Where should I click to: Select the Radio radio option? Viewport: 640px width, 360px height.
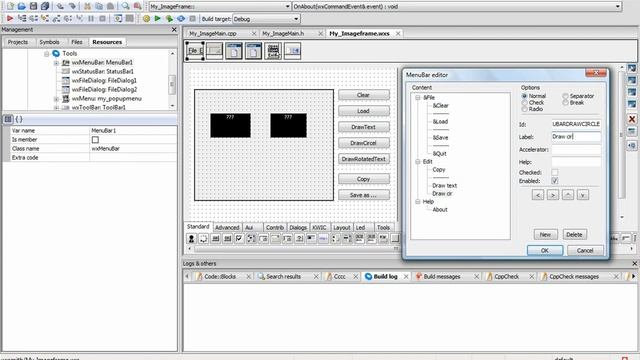click(x=524, y=109)
